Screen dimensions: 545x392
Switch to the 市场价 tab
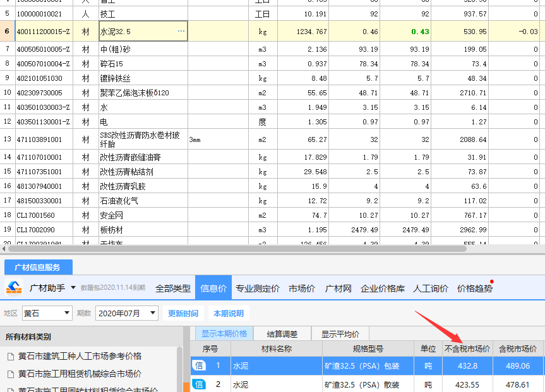[302, 288]
